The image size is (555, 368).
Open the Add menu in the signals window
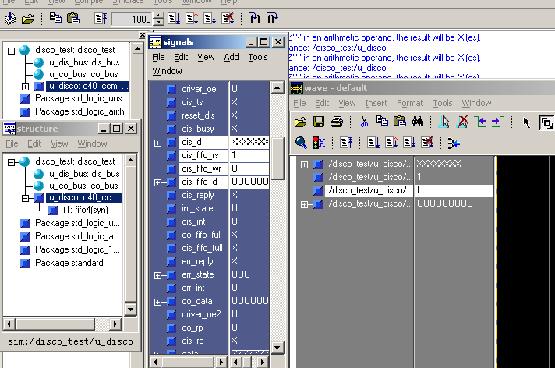click(x=231, y=57)
